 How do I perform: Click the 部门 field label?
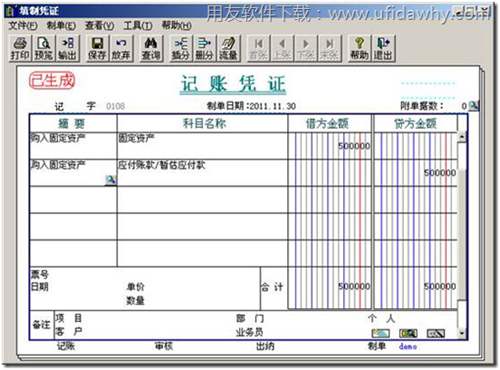[250, 318]
